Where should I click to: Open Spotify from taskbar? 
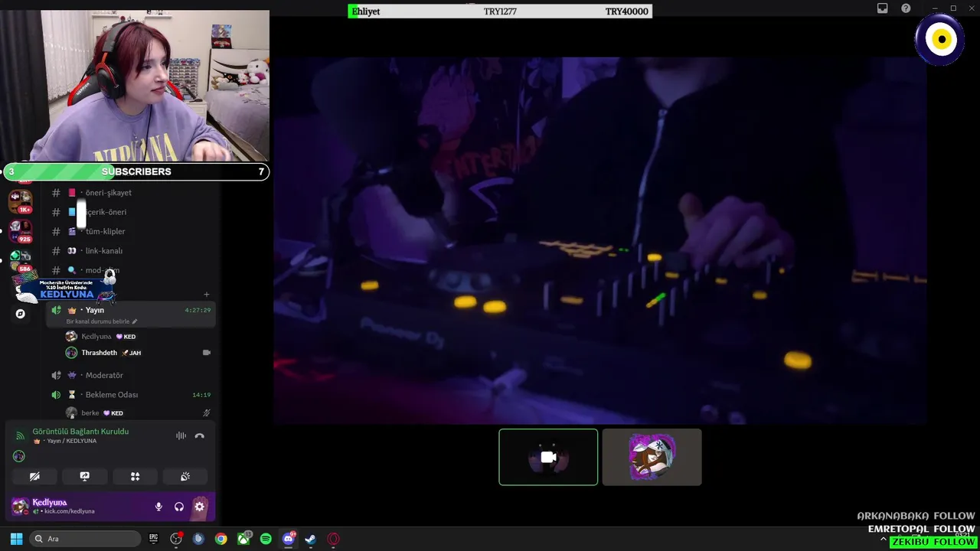click(x=266, y=539)
